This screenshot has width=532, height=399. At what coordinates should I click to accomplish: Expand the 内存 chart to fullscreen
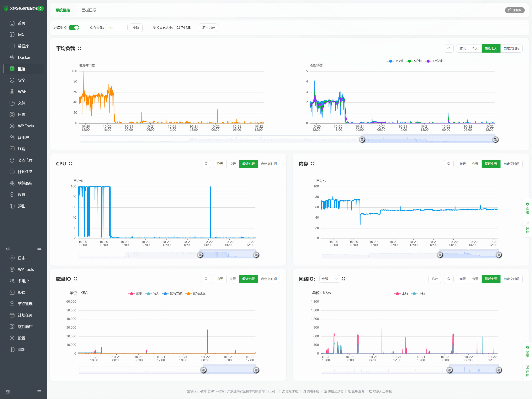tap(313, 164)
